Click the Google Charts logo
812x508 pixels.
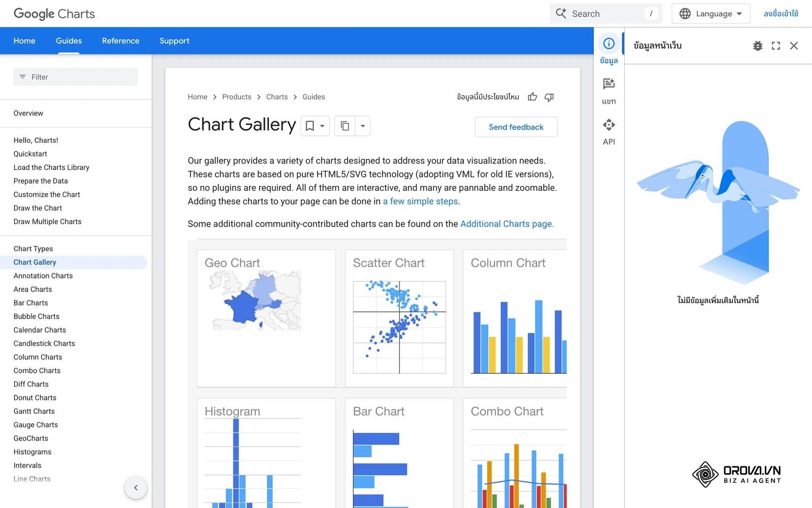tap(54, 14)
